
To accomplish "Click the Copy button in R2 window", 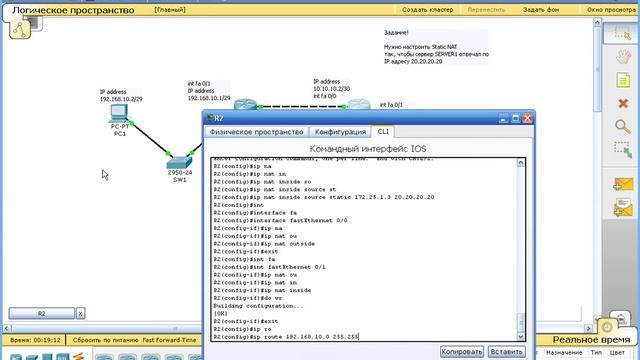I will click(x=462, y=351).
